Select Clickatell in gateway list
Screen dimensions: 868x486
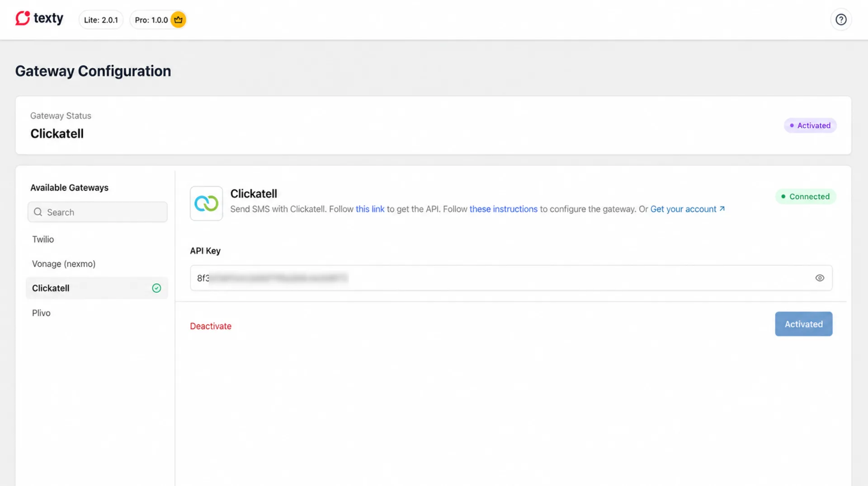tap(97, 288)
